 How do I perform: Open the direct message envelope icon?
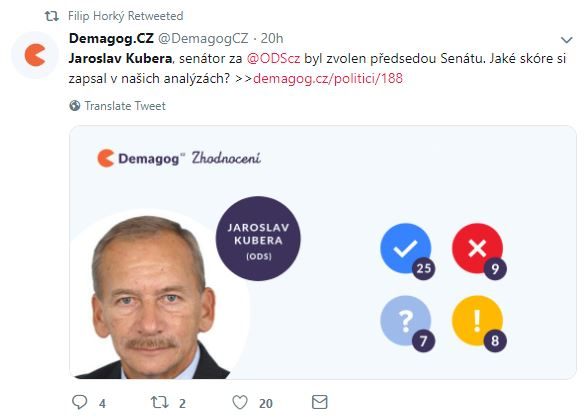pos(320,402)
